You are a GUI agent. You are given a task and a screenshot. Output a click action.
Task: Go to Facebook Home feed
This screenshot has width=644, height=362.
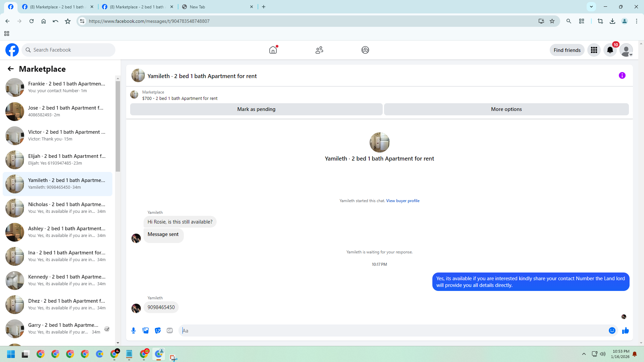click(273, 50)
